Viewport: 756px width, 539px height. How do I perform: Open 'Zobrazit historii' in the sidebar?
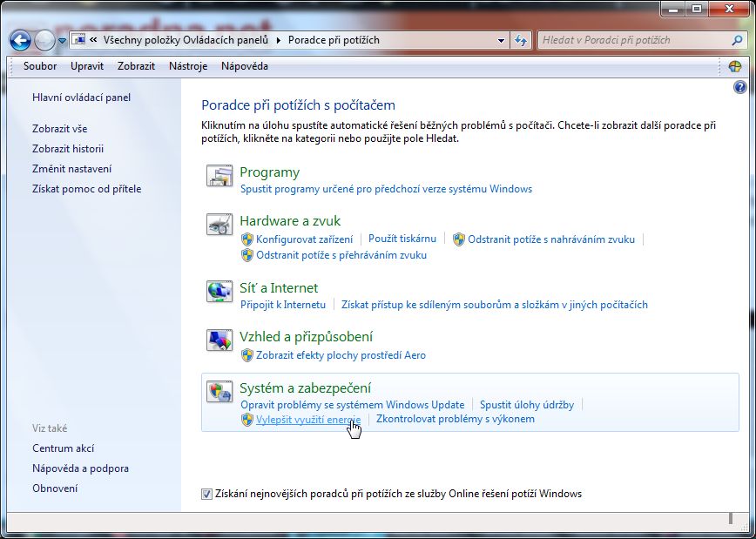point(68,149)
